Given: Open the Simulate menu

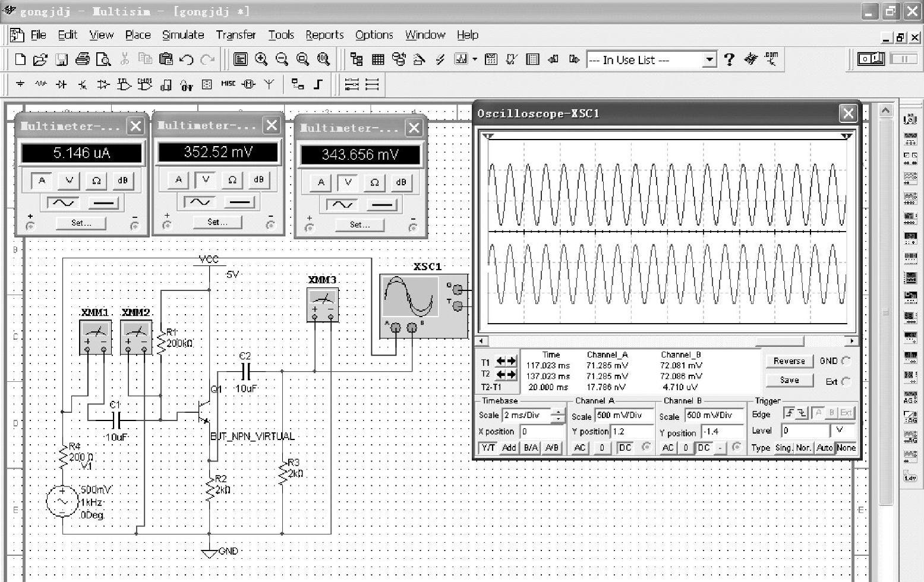Looking at the screenshot, I should (183, 35).
